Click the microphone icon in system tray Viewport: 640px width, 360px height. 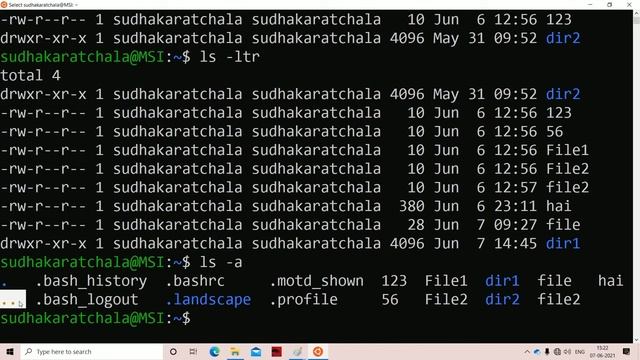(x=547, y=351)
